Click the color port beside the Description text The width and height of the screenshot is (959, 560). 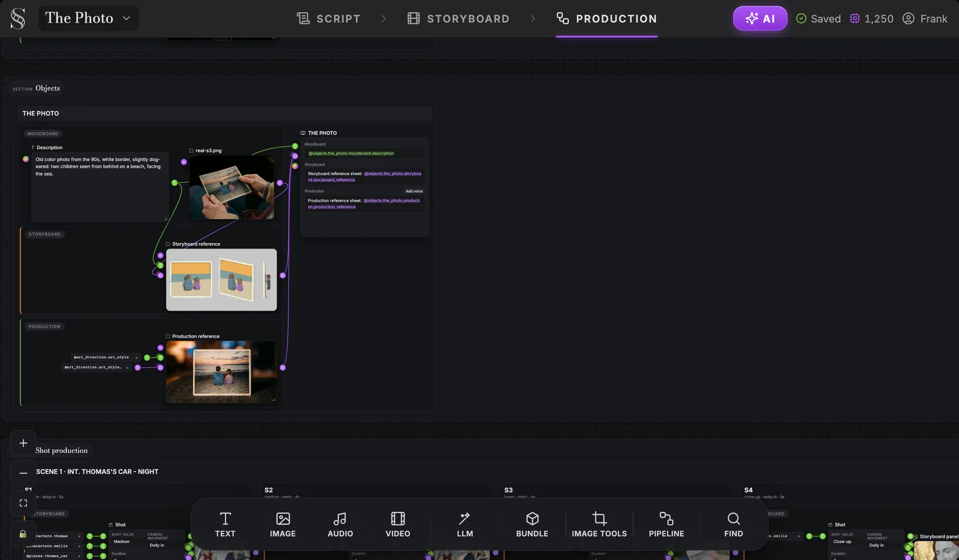pyautogui.click(x=26, y=159)
